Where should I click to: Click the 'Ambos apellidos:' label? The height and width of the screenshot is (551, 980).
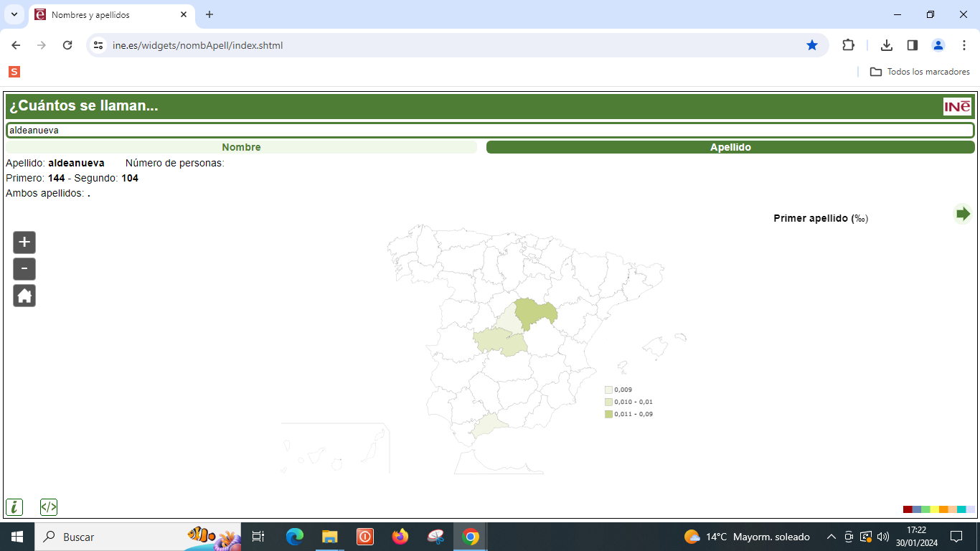45,194
